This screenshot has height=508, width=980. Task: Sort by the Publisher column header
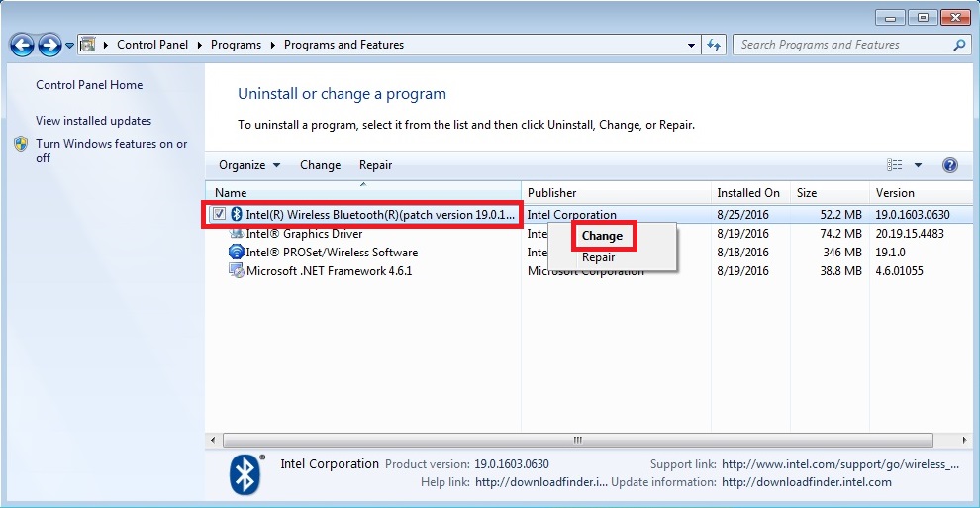click(617, 192)
